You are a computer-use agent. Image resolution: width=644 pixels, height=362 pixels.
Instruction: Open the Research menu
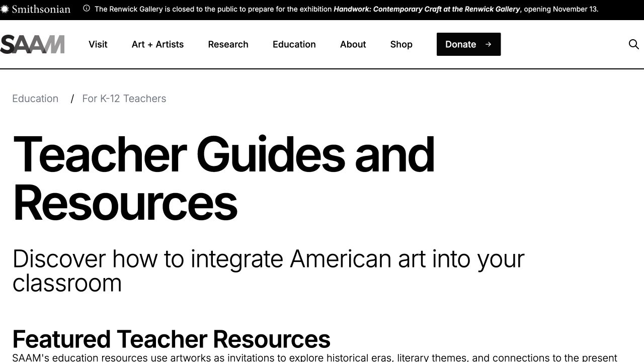point(228,44)
